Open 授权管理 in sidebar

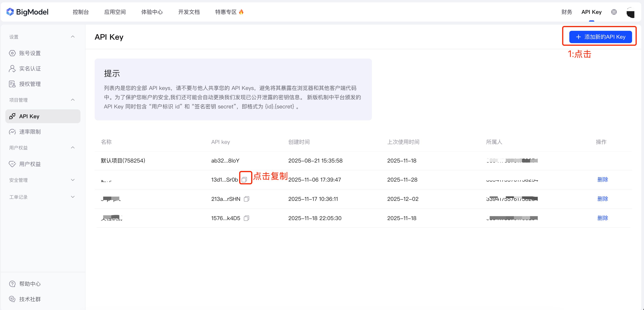point(30,84)
